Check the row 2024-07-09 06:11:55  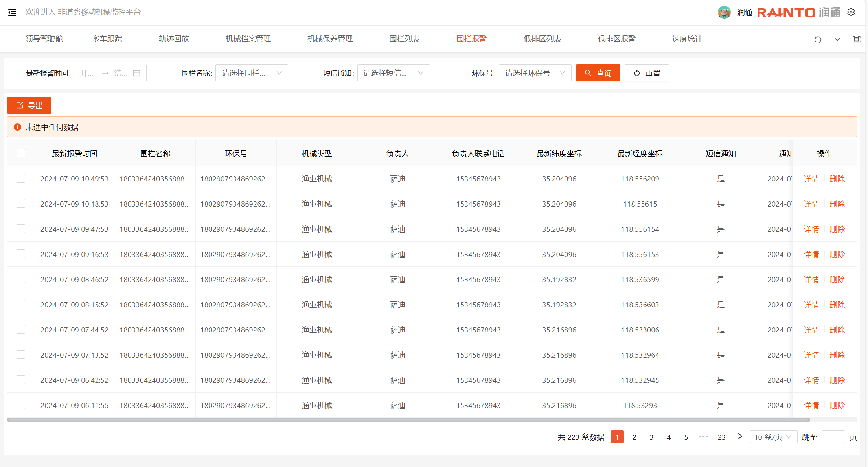click(21, 405)
